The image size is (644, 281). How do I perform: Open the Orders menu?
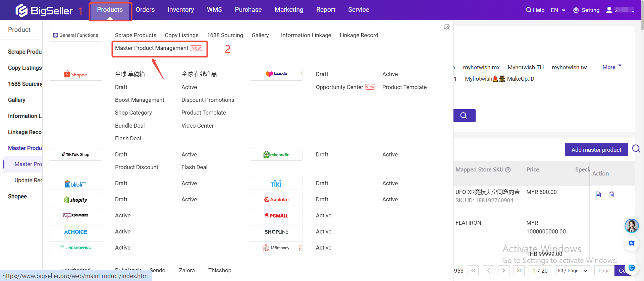pos(145,10)
